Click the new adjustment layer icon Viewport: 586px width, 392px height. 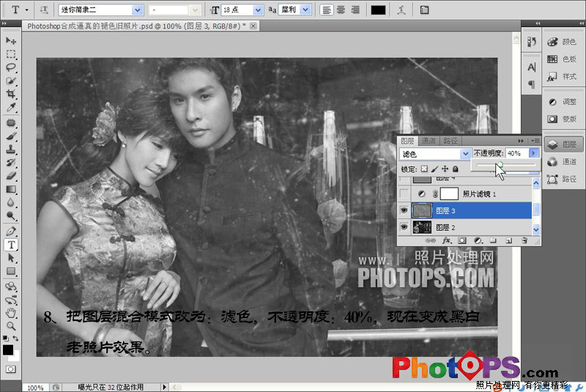pos(478,240)
